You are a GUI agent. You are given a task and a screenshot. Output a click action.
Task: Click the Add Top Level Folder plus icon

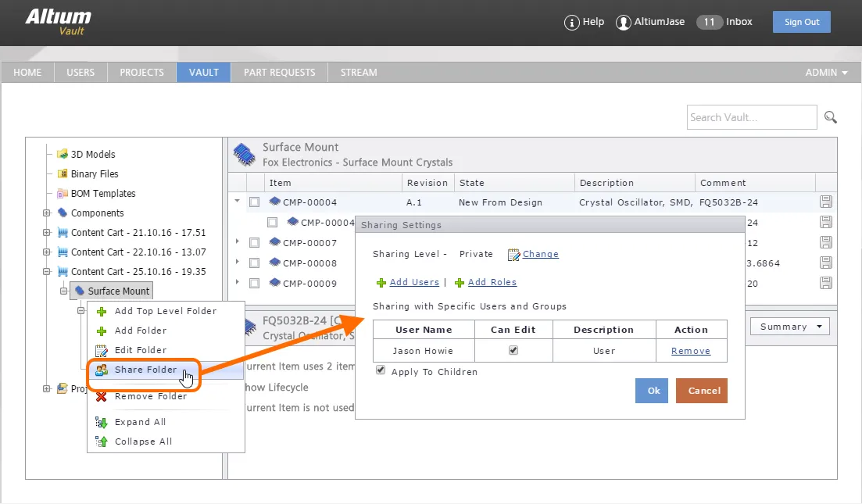click(x=101, y=312)
